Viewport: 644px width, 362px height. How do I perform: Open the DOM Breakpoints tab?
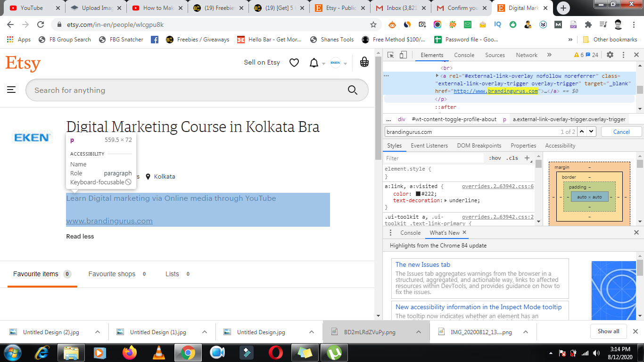[479, 146]
